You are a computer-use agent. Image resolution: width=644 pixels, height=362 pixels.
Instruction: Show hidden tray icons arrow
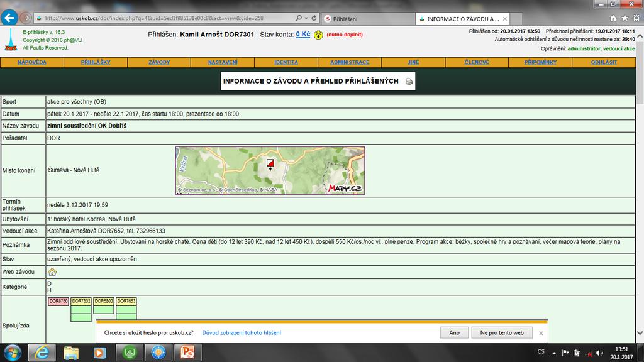[554, 353]
